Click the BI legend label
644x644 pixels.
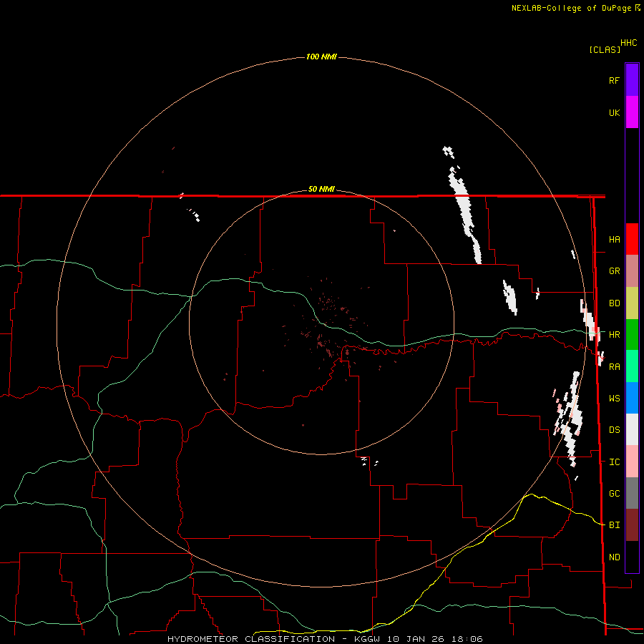(x=614, y=525)
